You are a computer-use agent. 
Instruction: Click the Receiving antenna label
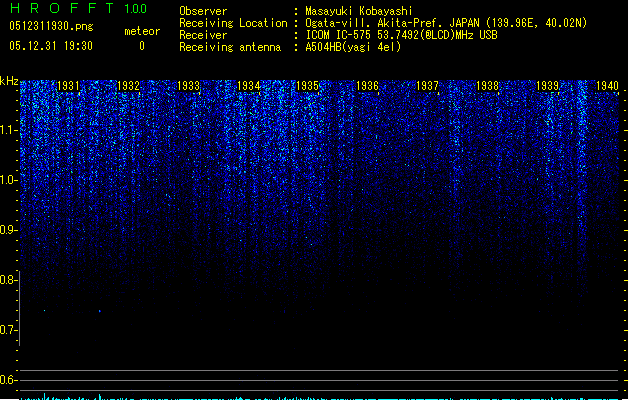(230, 47)
